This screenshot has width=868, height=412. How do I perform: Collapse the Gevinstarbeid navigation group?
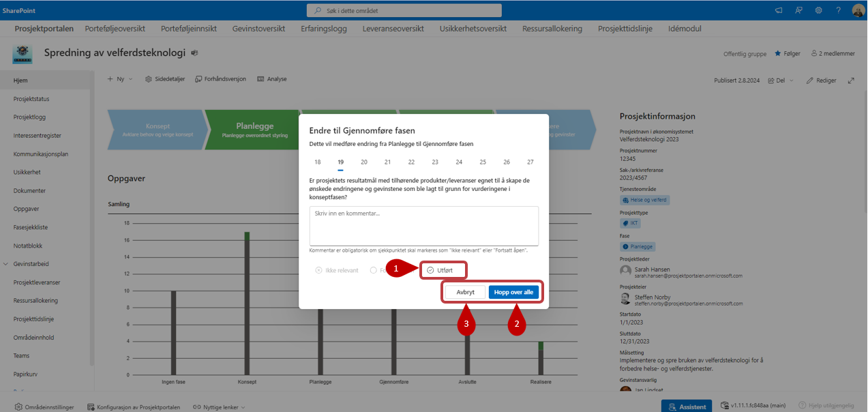click(6, 264)
